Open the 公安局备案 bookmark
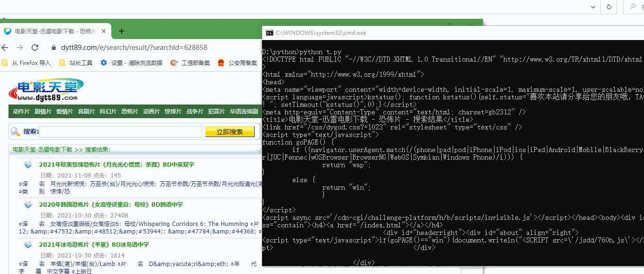The height and width of the screenshot is (274, 644). click(x=238, y=63)
